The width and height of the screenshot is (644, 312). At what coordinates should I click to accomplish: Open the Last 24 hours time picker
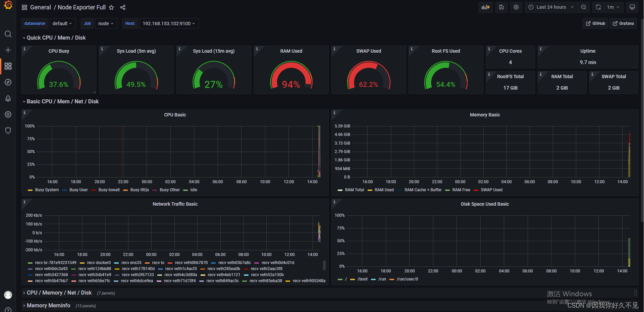[x=551, y=7]
